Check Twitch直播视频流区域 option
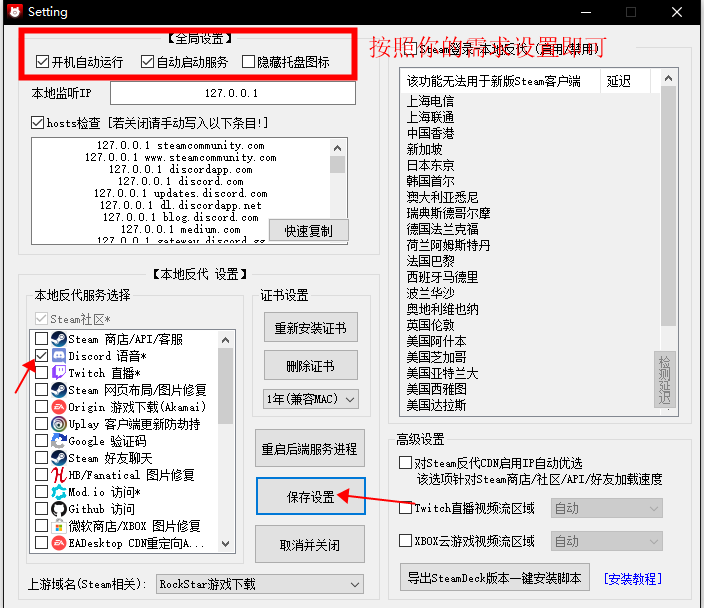Image resolution: width=704 pixels, height=608 pixels. pyautogui.click(x=405, y=508)
